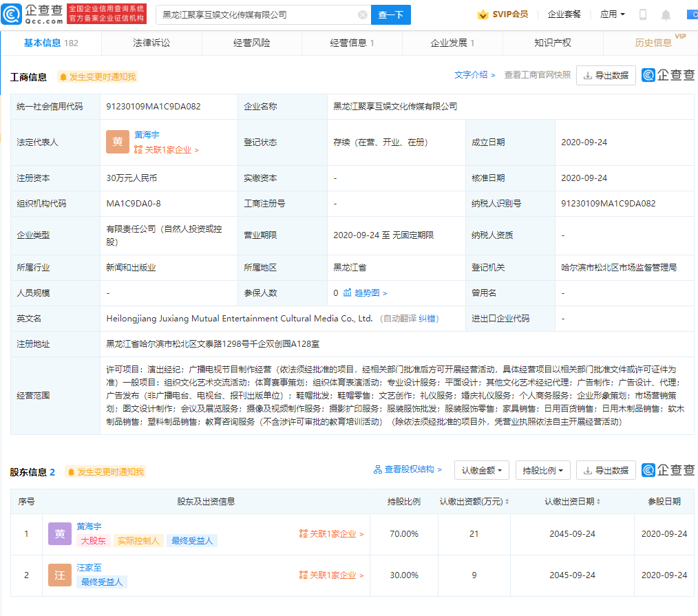Screen dimensions: 698x616
Task: Switch to the 法律诉讼 tab
Action: (x=151, y=43)
